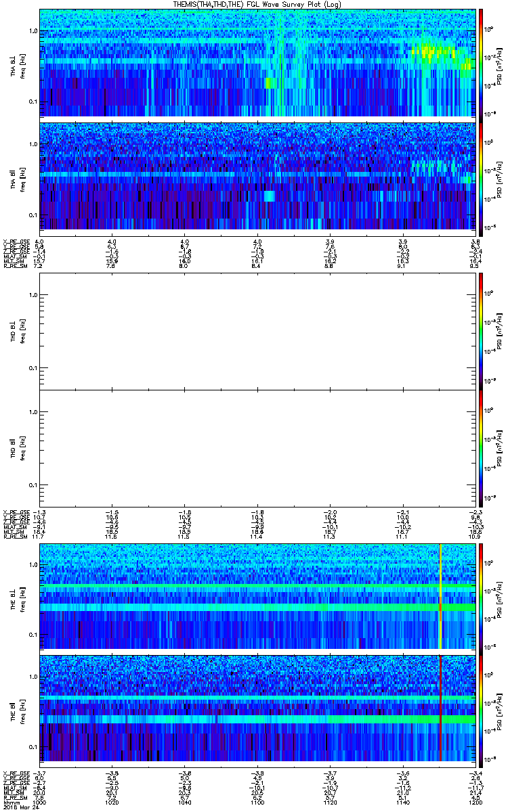Click the 'THD B∥ freq [Hz]' axis label

point(18,448)
